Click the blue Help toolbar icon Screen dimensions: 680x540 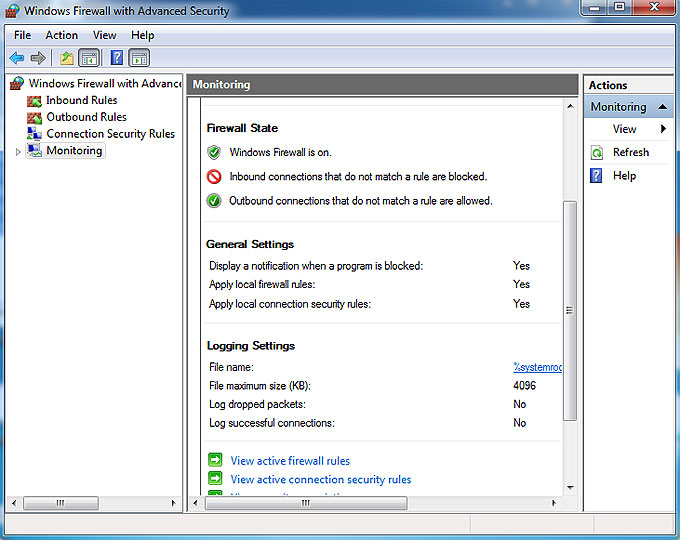117,58
